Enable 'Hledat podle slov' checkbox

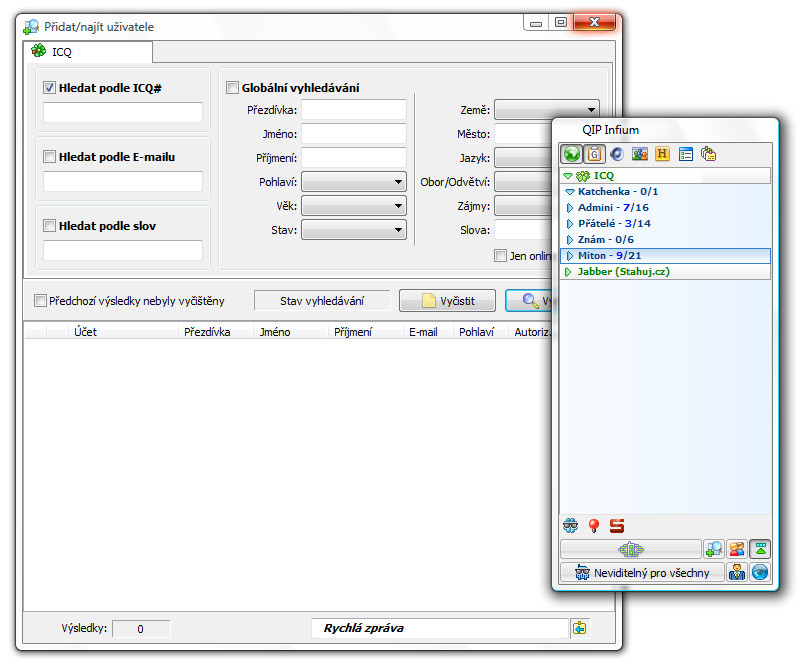pos(49,226)
